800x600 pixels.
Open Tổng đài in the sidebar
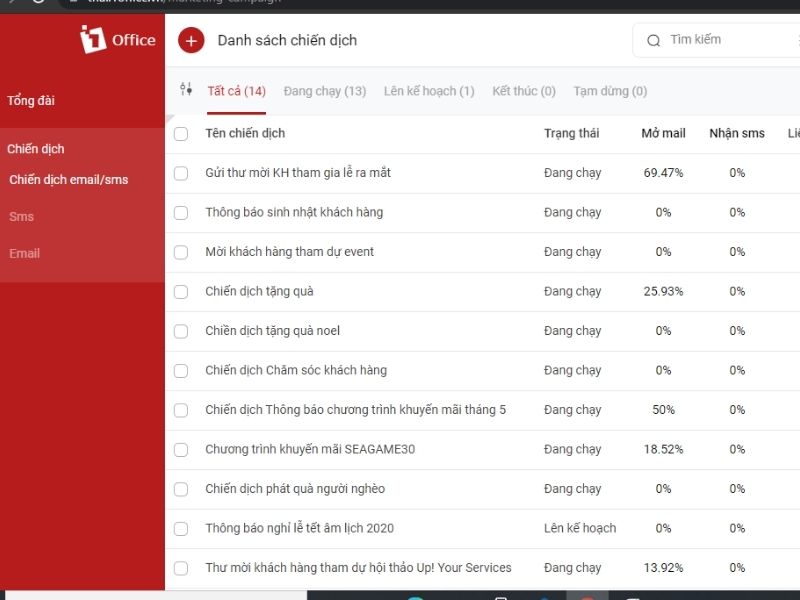pos(31,101)
